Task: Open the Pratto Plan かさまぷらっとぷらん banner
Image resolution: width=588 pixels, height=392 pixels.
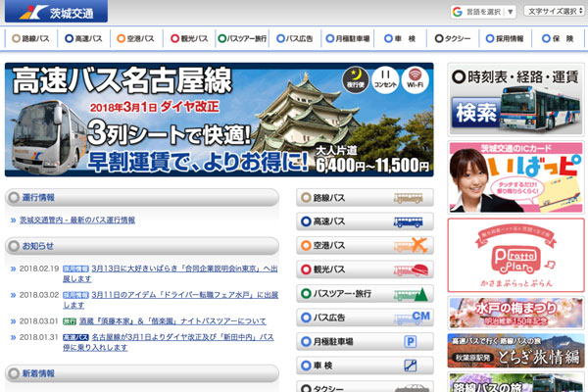Action: tap(515, 255)
